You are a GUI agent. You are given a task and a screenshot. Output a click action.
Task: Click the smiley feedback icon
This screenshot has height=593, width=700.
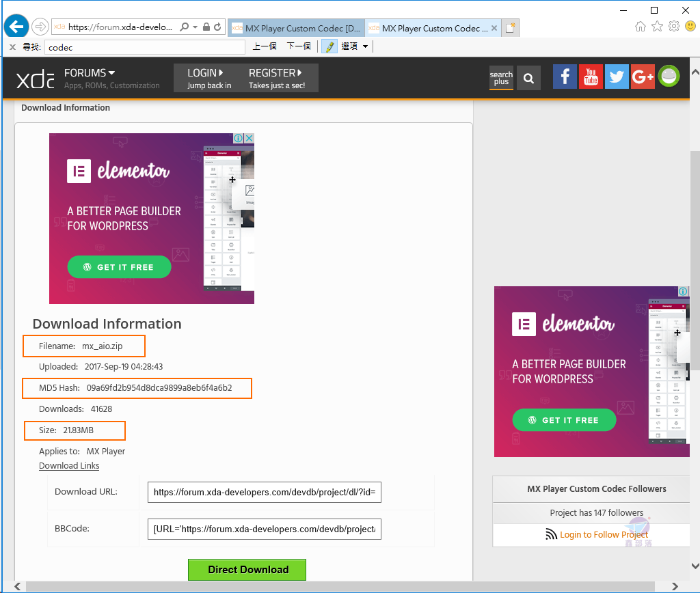point(690,27)
